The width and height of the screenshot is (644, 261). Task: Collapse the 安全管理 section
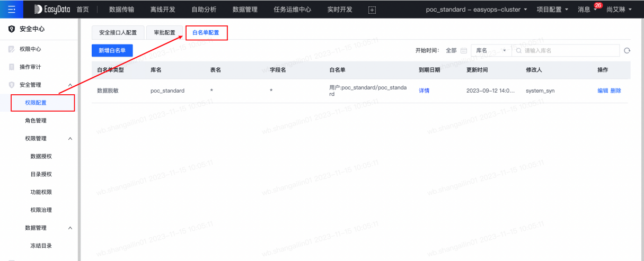click(70, 85)
